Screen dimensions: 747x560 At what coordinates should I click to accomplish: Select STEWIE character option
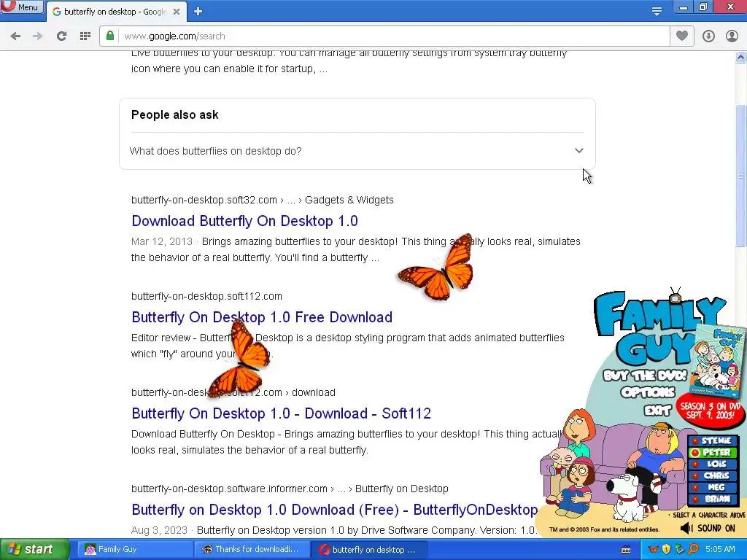point(712,441)
